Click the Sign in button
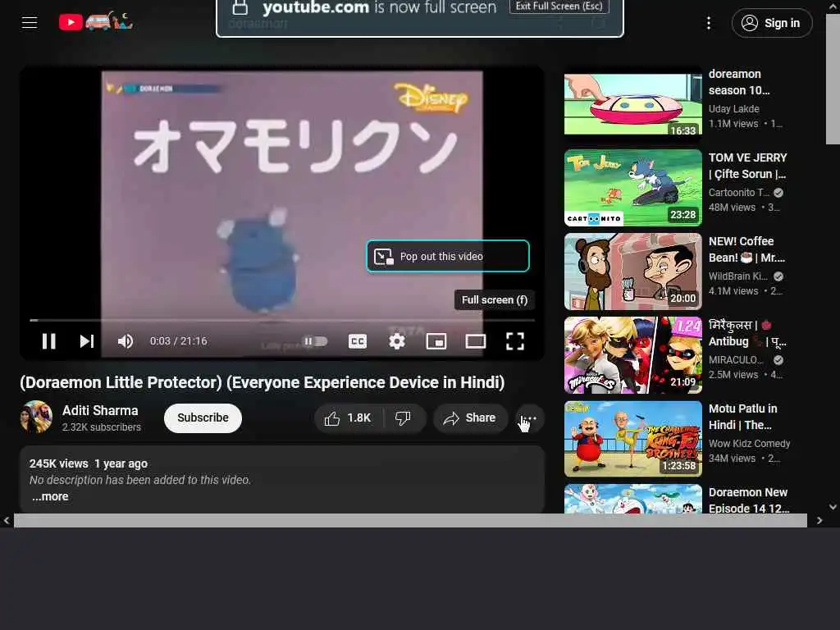Viewport: 840px width, 630px height. pyautogui.click(x=771, y=23)
